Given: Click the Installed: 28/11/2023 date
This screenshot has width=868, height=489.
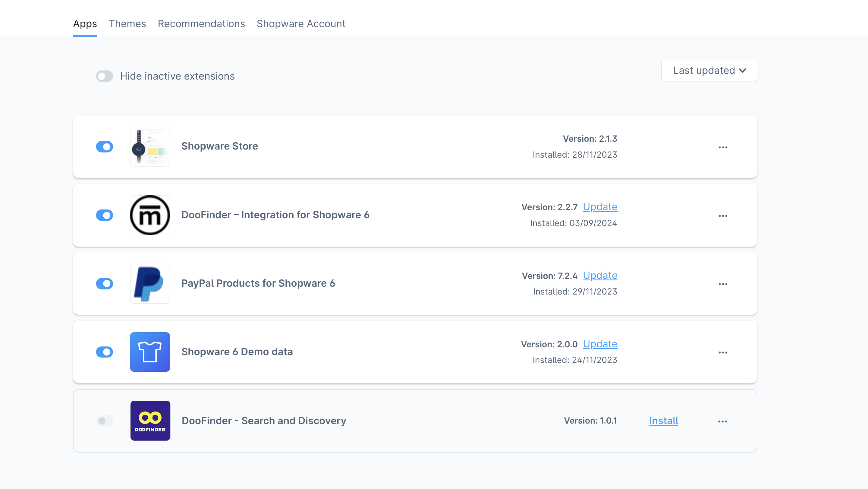Looking at the screenshot, I should click(575, 155).
